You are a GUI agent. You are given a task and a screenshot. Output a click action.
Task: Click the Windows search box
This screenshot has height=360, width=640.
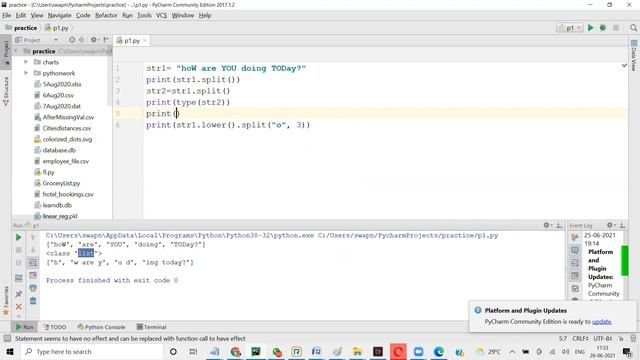(92, 351)
